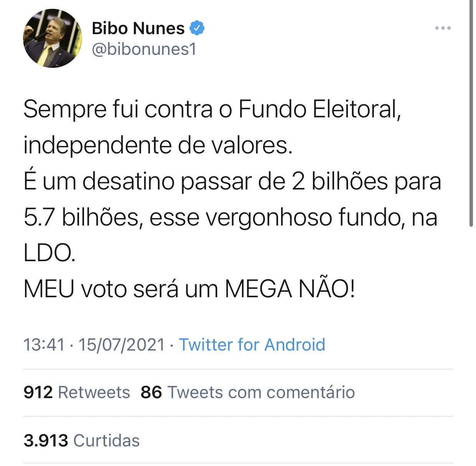The width and height of the screenshot is (476, 466).
Task: Click the Twitter for Android source link
Action: [x=252, y=344]
